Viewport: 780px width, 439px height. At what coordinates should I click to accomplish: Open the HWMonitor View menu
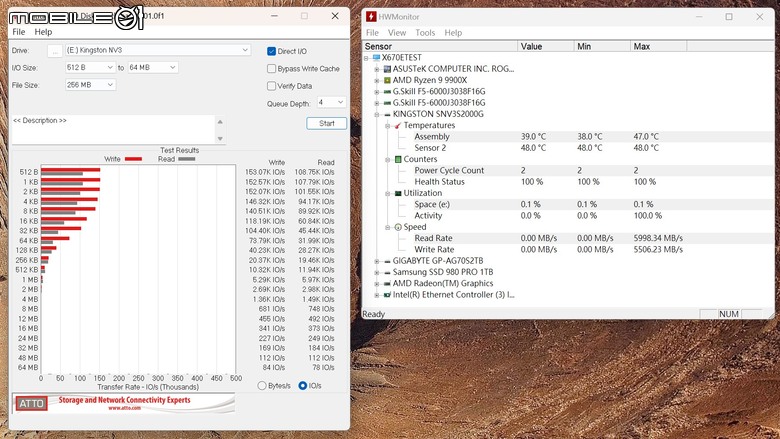coord(396,33)
